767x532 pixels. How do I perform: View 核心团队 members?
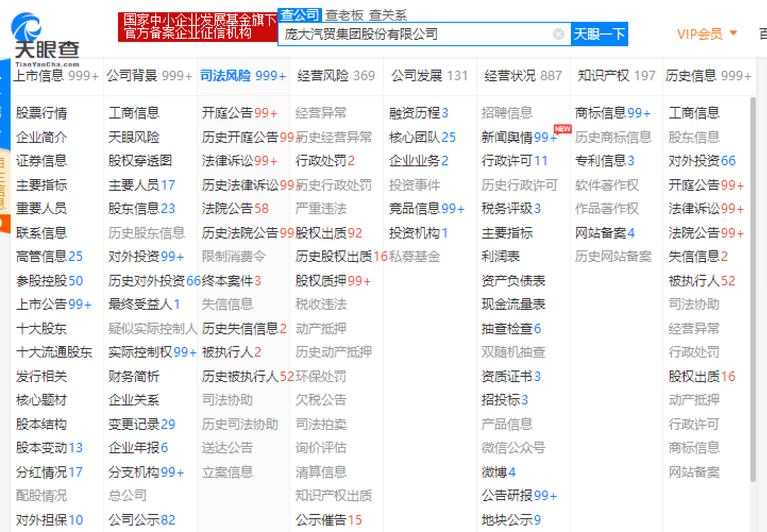pos(423,137)
